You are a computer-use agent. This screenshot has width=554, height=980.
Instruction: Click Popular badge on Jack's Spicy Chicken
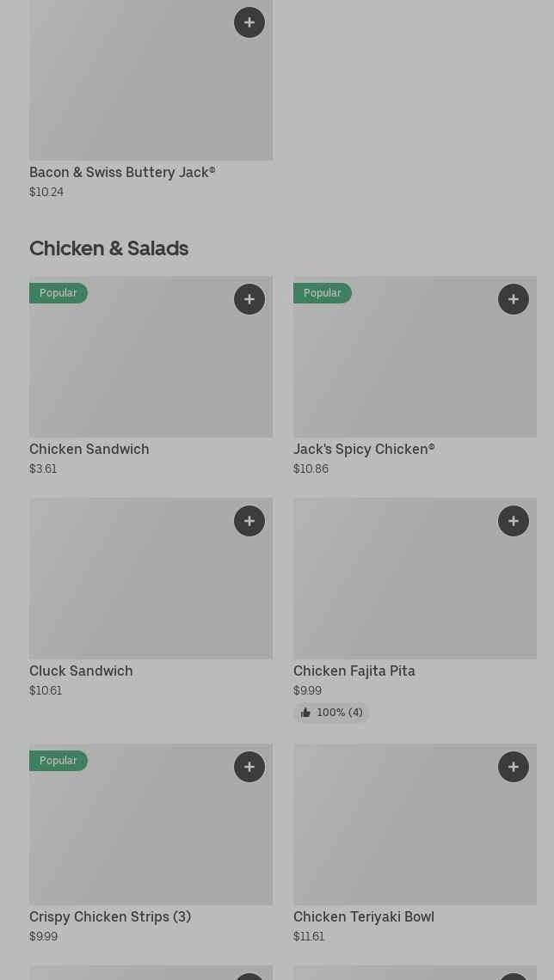pyautogui.click(x=323, y=293)
